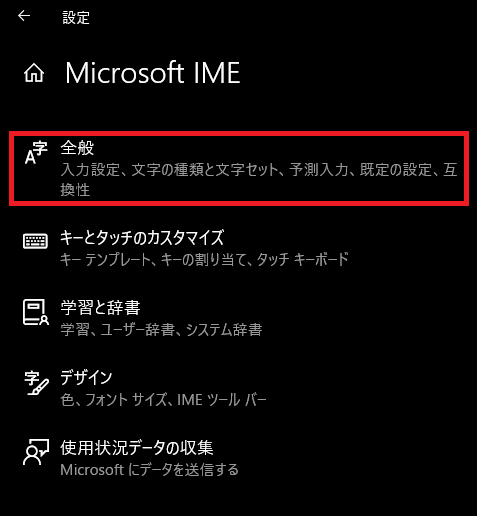Click the usage data feedback person icon
The width and height of the screenshot is (477, 516).
(36, 452)
